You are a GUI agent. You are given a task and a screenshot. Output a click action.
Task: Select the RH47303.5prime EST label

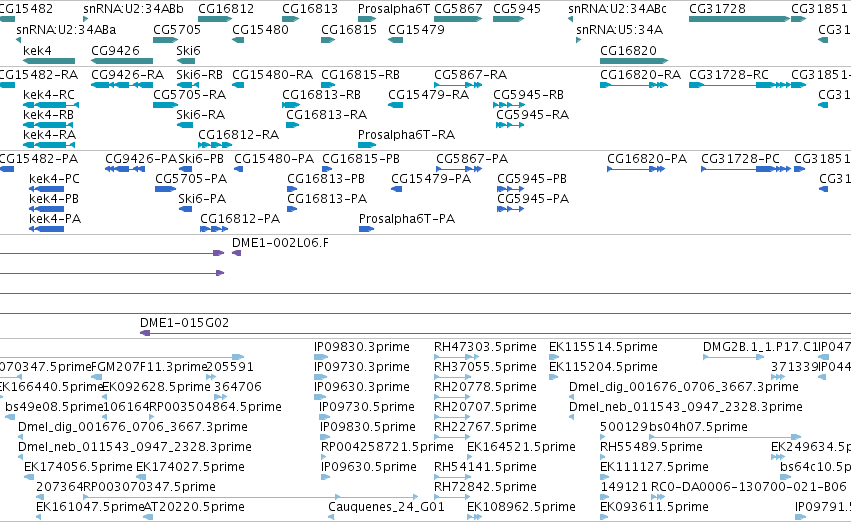click(x=485, y=347)
